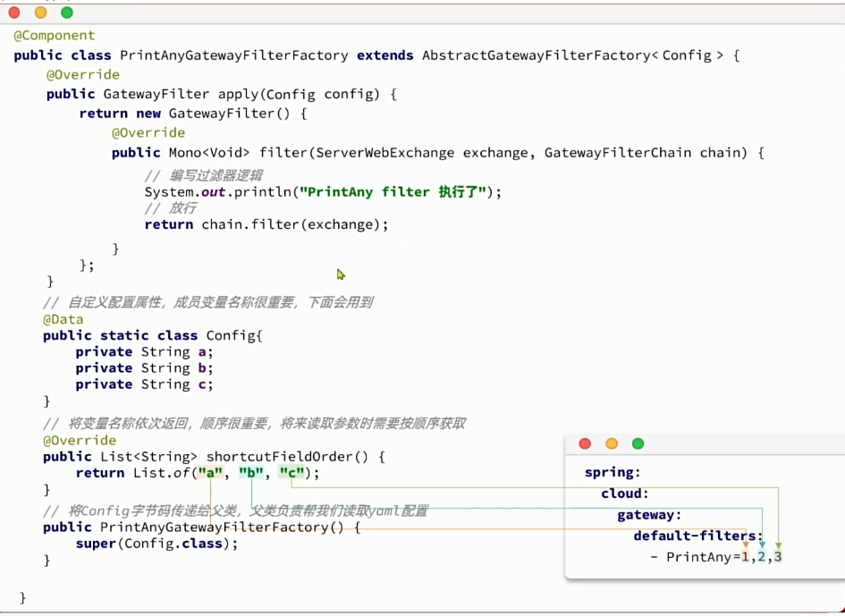Close the main code window
The width and height of the screenshot is (845, 616).
[x=14, y=13]
